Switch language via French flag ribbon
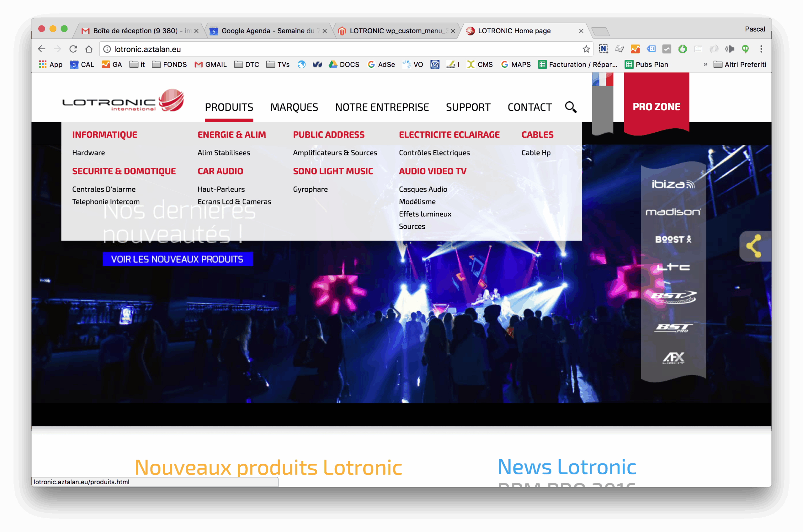 [603, 80]
